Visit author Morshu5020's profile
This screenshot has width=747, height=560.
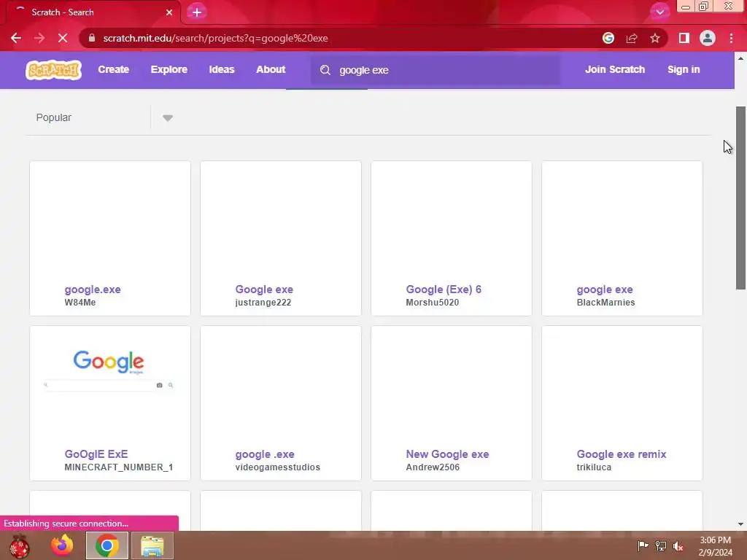[x=432, y=303]
